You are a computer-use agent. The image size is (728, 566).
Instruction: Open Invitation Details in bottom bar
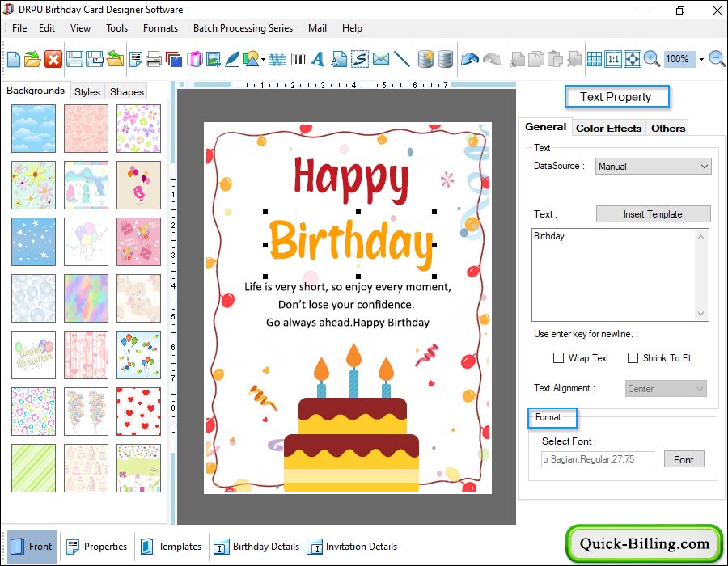click(352, 547)
